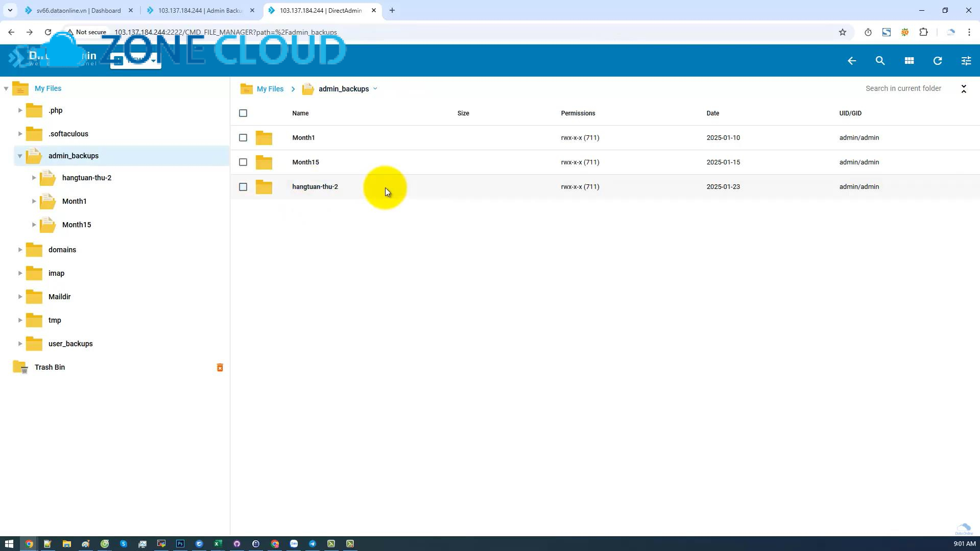Viewport: 980px width, 551px height.
Task: Expand the domains folder in tree
Action: click(x=20, y=250)
